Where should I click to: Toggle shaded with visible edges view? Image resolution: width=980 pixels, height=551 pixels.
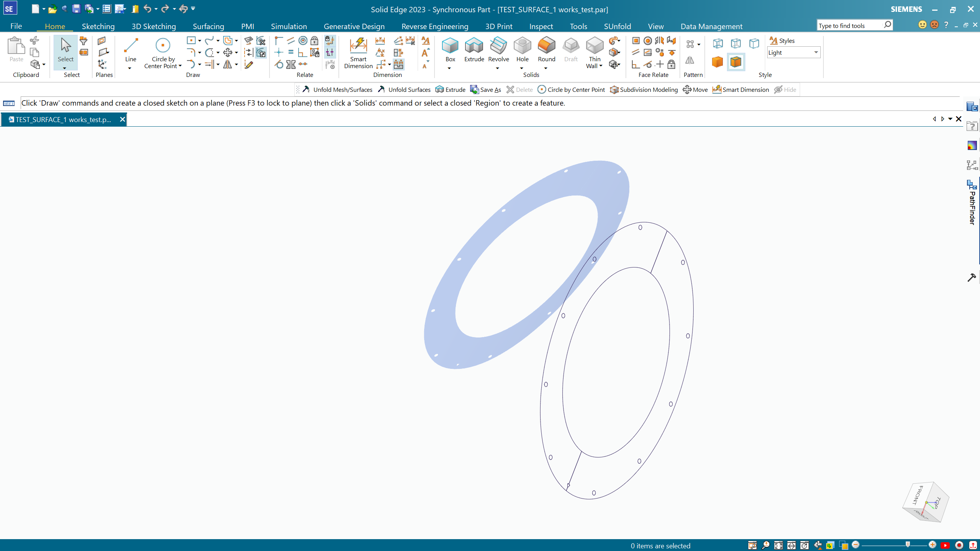point(736,62)
